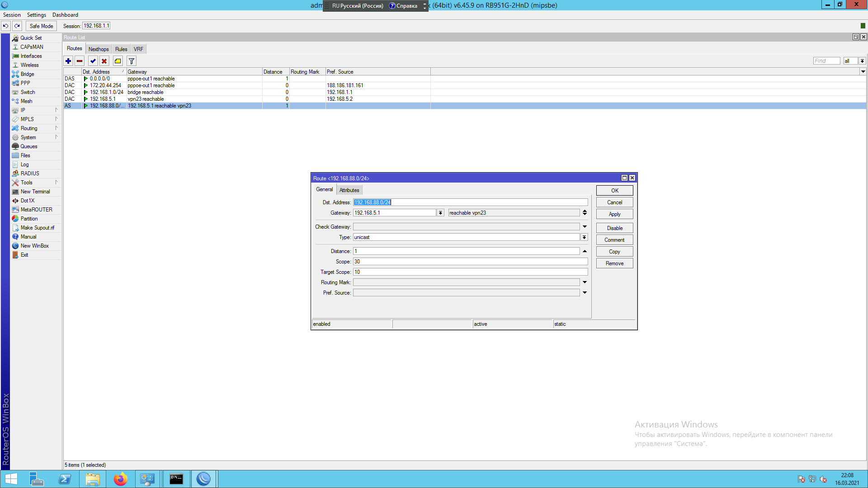Click OK to save the route
868x488 pixels.
(x=614, y=190)
